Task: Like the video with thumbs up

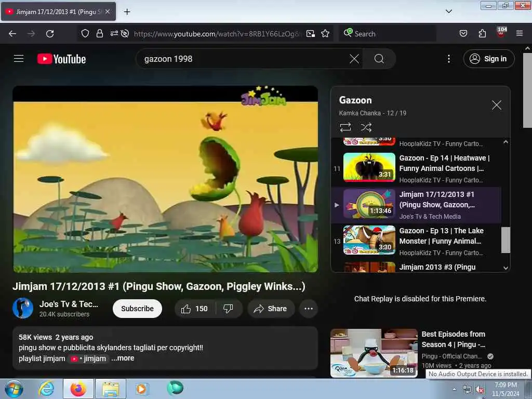Action: coord(194,309)
